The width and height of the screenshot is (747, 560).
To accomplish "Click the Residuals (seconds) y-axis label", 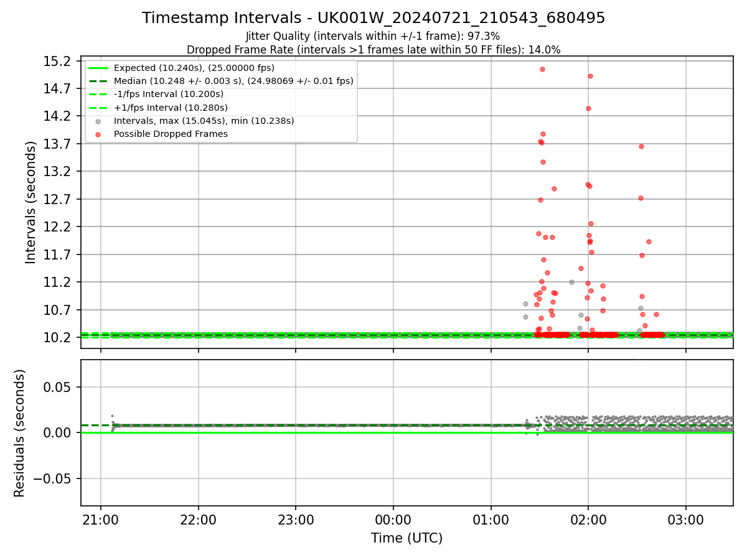I will click(20, 433).
